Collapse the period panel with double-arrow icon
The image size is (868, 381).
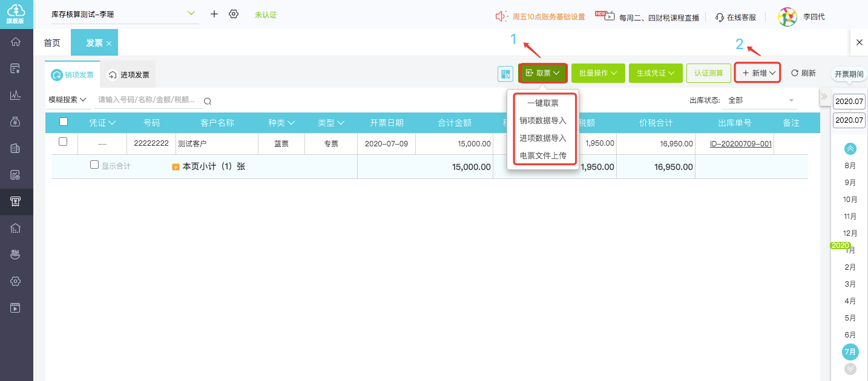824,97
